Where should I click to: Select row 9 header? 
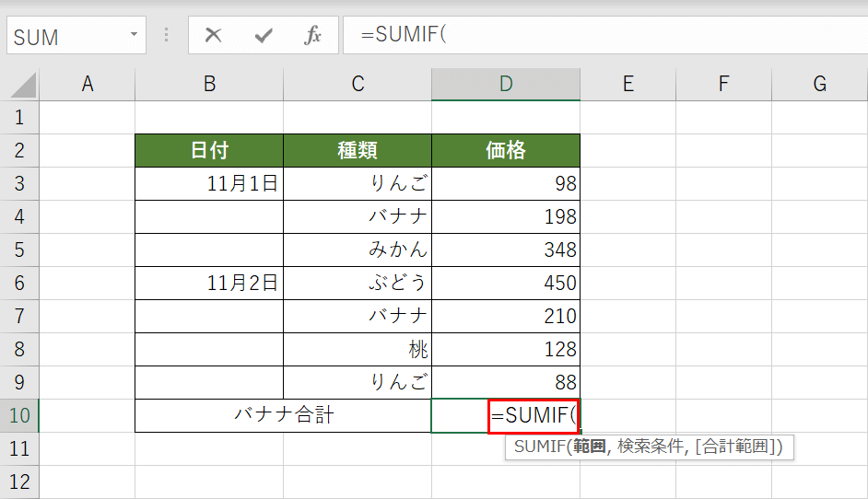coord(19,383)
